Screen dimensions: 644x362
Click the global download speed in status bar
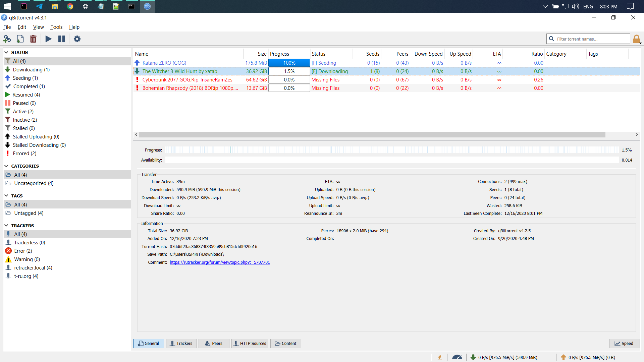click(504, 357)
